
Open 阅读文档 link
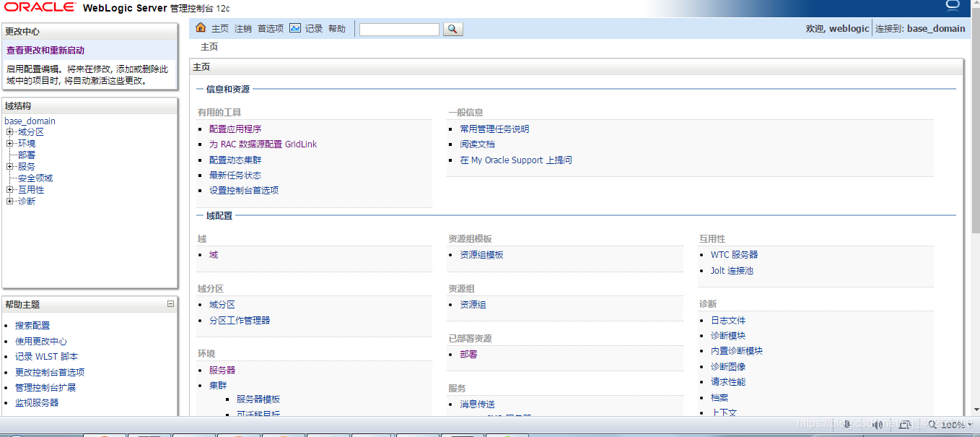pyautogui.click(x=477, y=144)
